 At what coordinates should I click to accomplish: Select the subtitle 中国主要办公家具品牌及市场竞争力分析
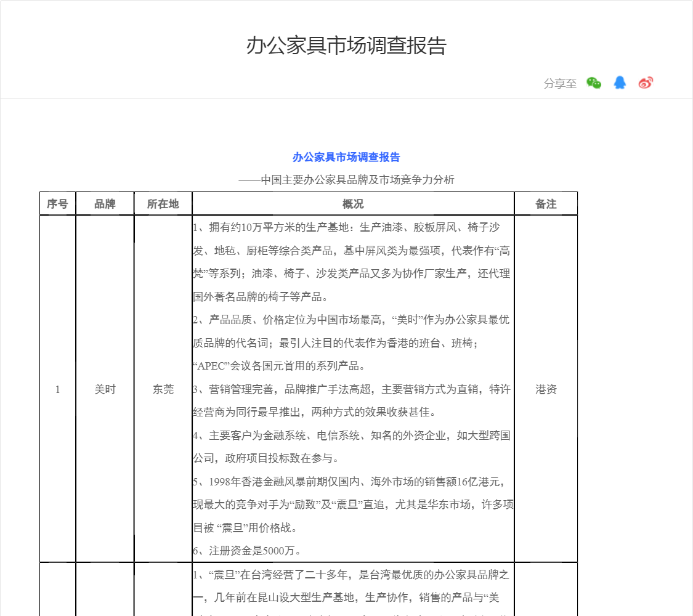coord(357,179)
